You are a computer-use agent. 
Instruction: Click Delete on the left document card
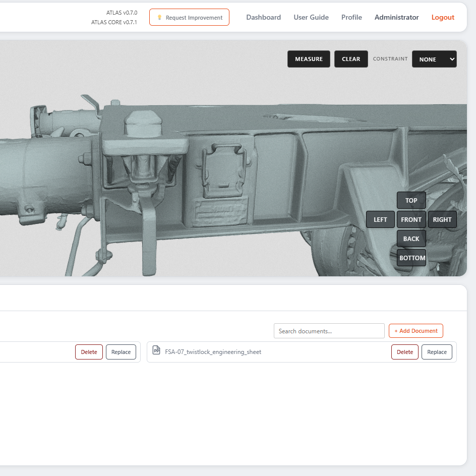(89, 352)
